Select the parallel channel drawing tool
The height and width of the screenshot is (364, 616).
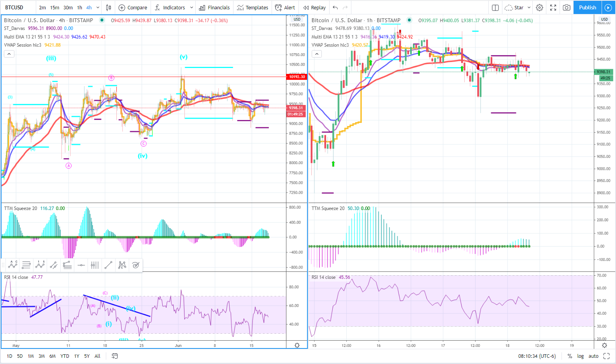point(54,265)
